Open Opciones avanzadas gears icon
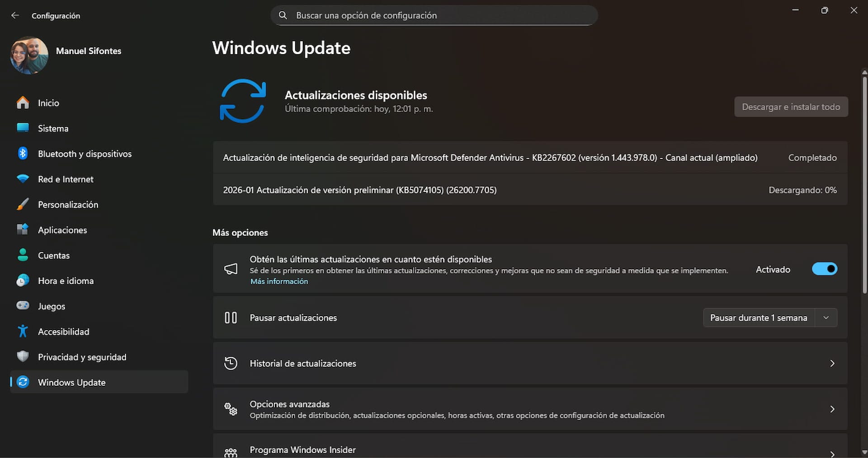 231,409
